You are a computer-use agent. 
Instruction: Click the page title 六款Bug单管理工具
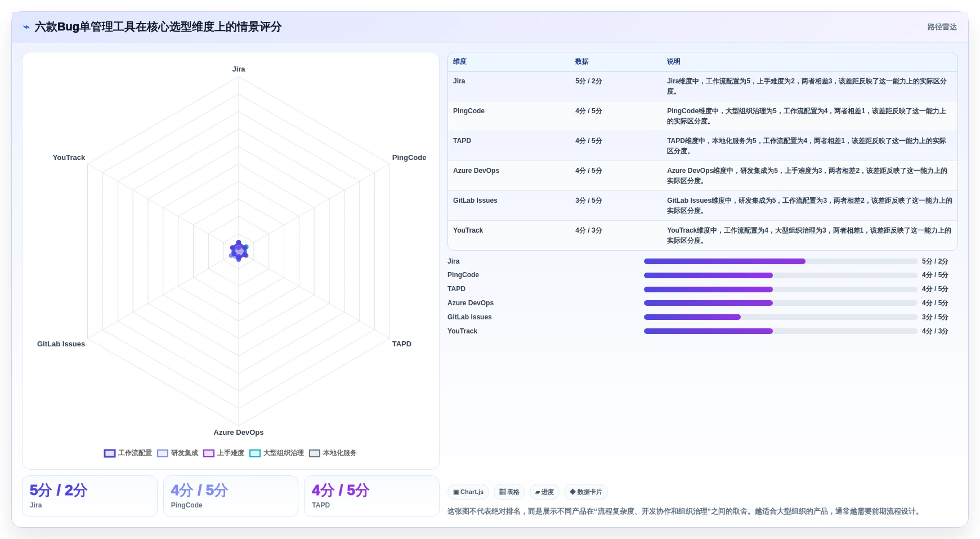pos(158,27)
